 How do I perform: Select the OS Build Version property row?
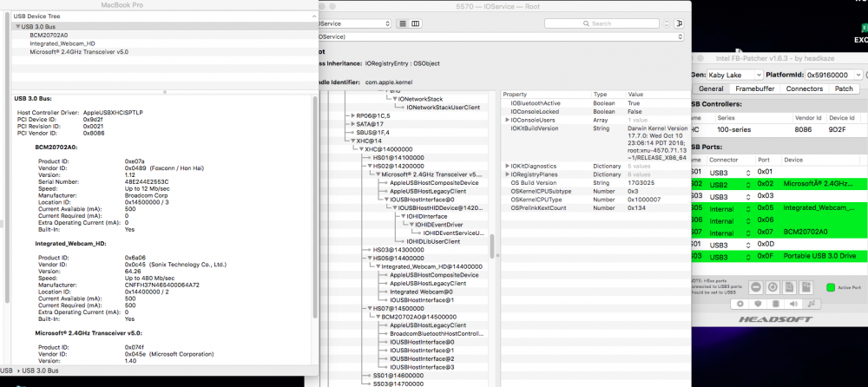[594, 183]
